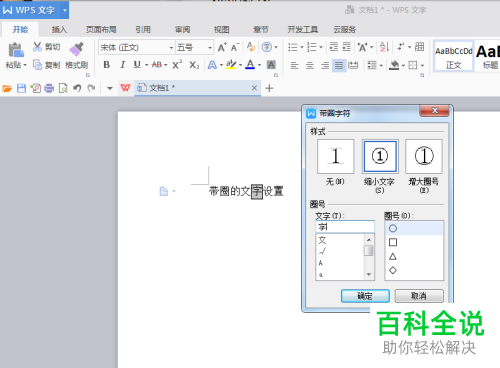The width and height of the screenshot is (500, 368).
Task: Click the insert table icon
Action: coord(419,47)
